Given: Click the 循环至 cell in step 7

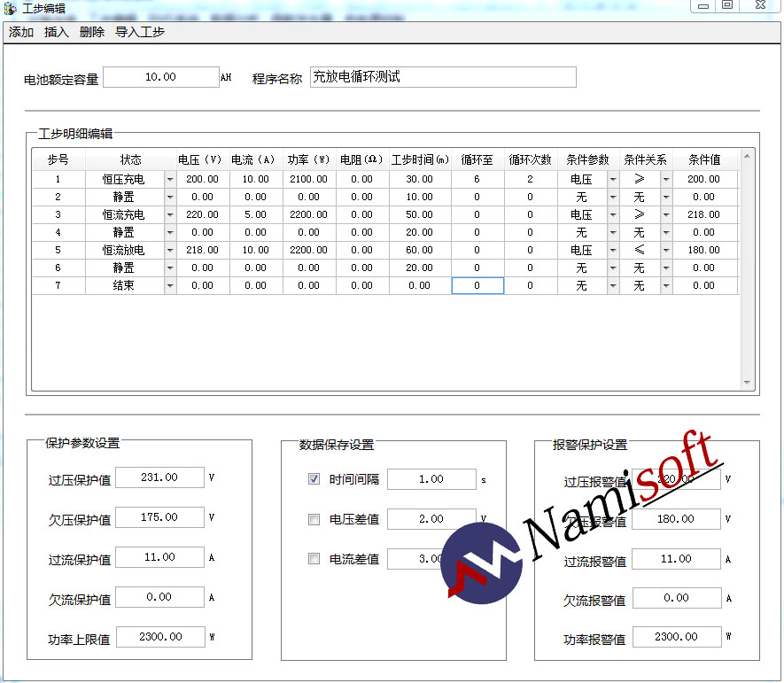Looking at the screenshot, I should 477,285.
